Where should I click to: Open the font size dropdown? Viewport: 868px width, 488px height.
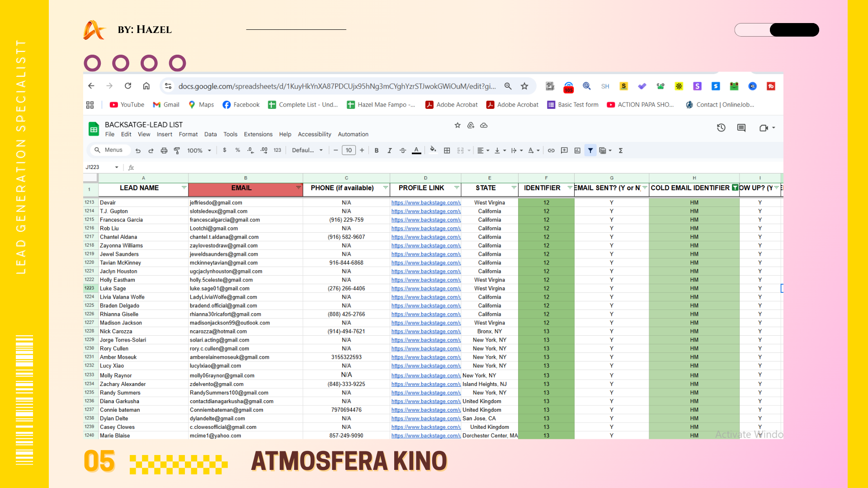coord(349,150)
